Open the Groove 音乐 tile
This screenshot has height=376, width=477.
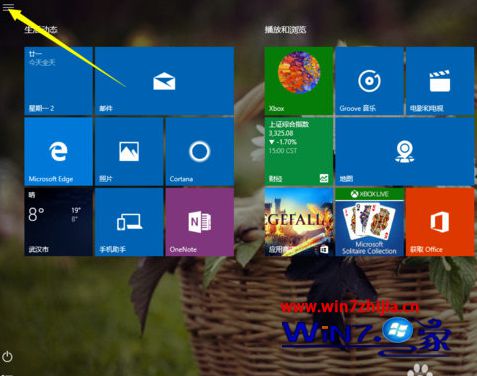pyautogui.click(x=369, y=81)
